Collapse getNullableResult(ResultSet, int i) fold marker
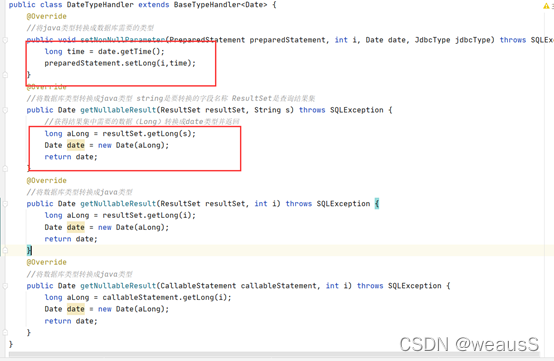This screenshot has width=554, height=361. coord(5,204)
